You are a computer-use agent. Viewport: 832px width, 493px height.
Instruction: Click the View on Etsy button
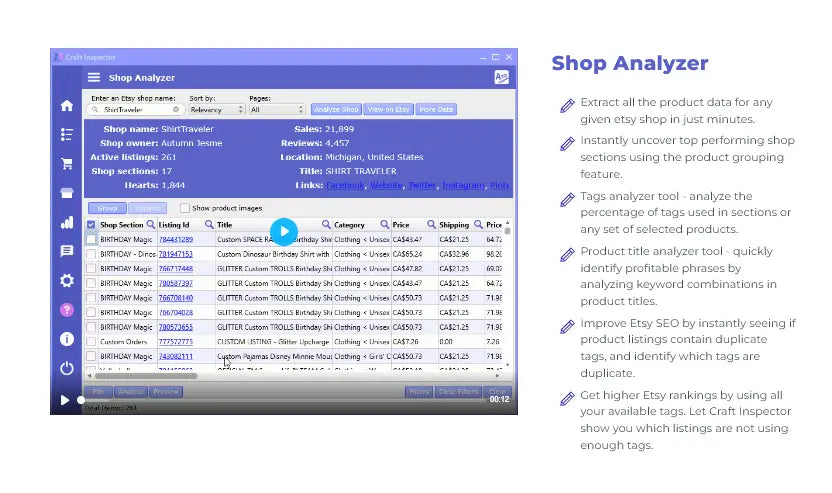(x=388, y=109)
